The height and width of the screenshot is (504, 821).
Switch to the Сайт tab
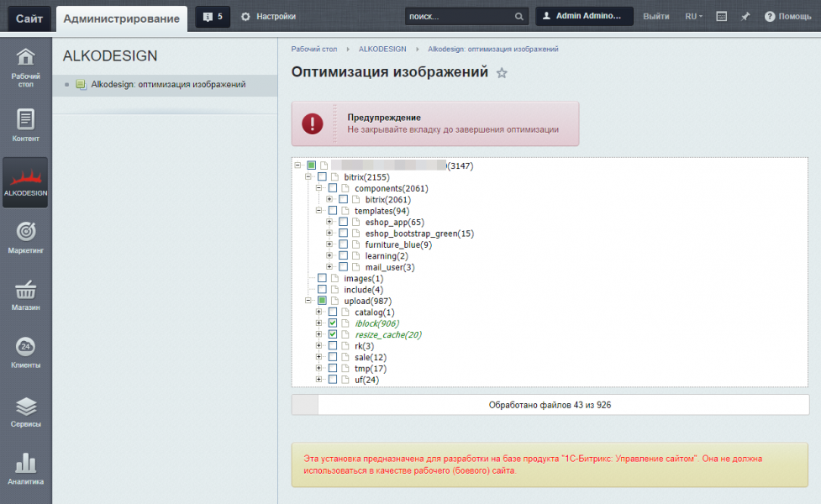coord(29,18)
